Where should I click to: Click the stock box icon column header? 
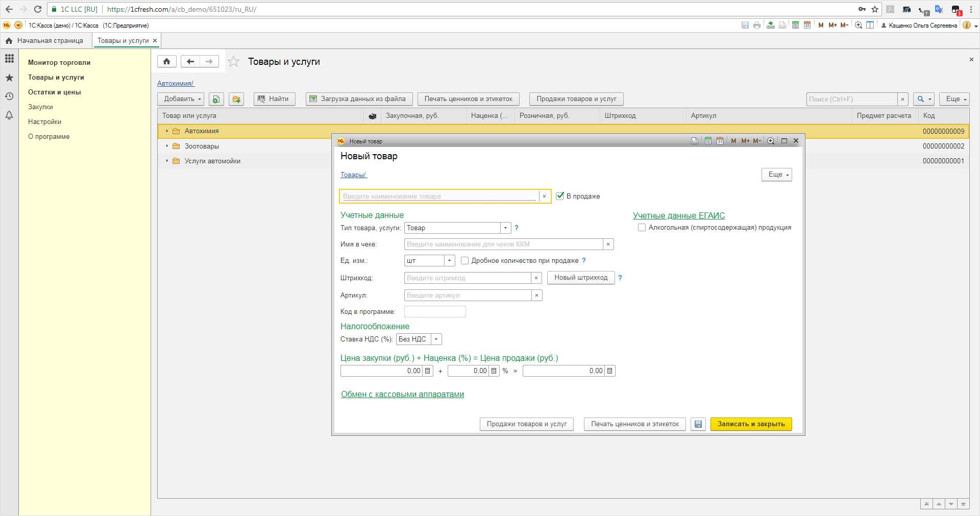tap(373, 116)
